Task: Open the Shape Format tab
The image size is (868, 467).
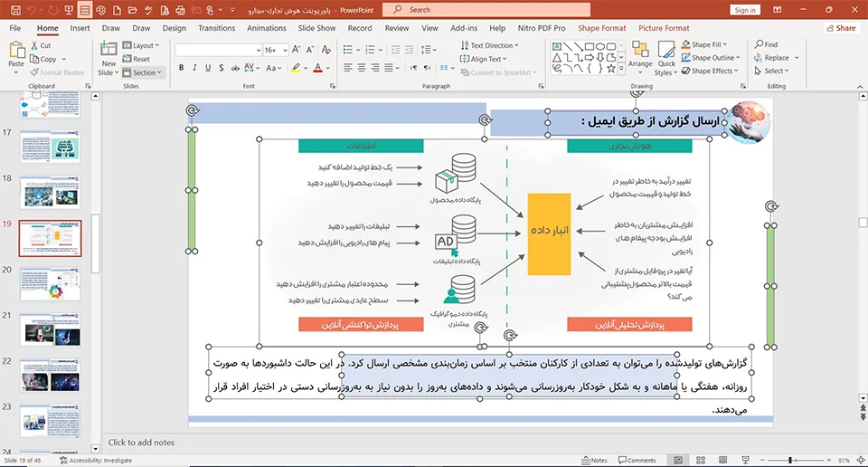Action: 602,28
